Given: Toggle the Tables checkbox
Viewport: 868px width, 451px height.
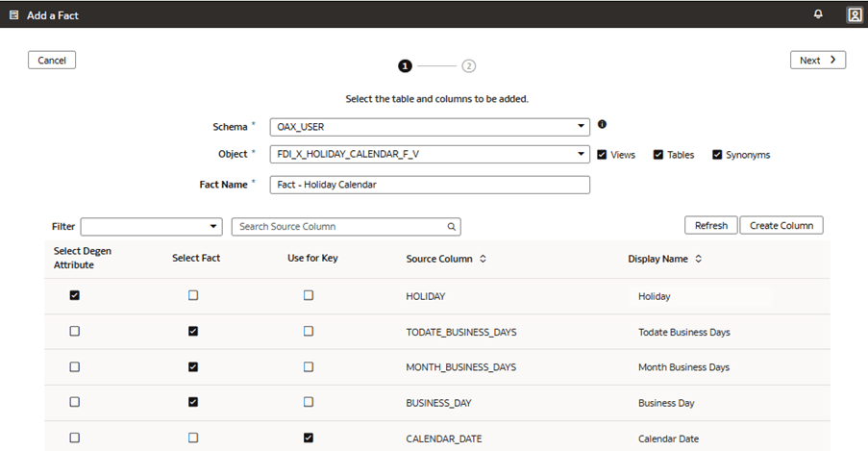Looking at the screenshot, I should tap(658, 154).
